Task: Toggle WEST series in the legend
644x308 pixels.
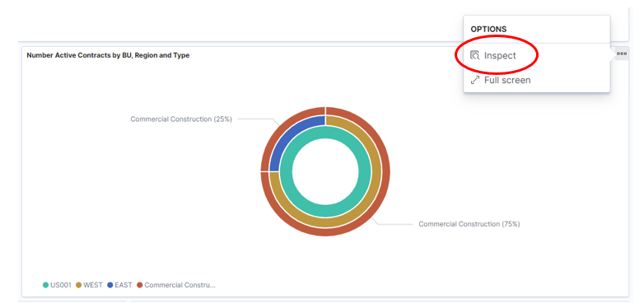Action: (89, 285)
